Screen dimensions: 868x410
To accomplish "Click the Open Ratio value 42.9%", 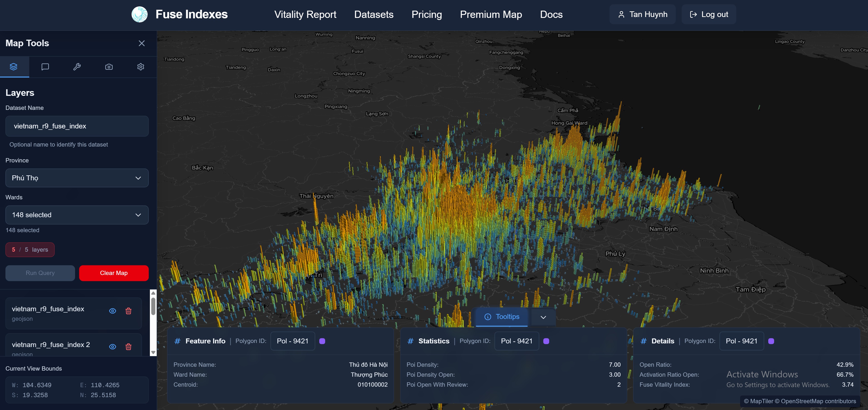I will pos(845,364).
